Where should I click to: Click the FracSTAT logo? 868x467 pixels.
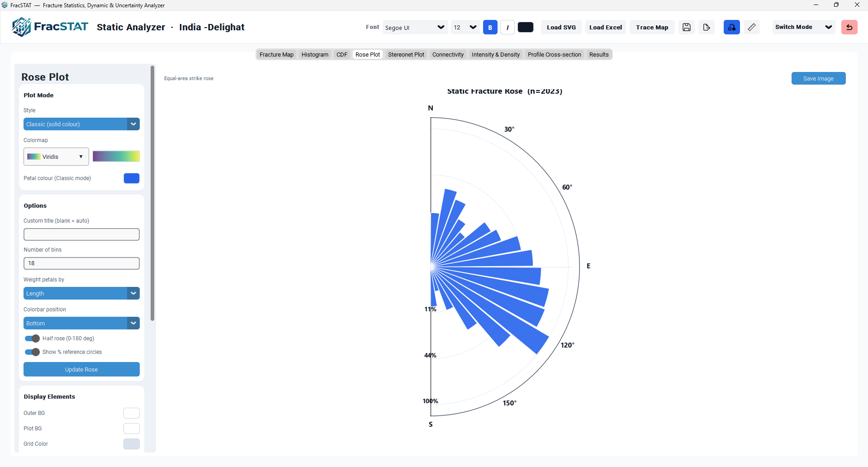coord(50,27)
